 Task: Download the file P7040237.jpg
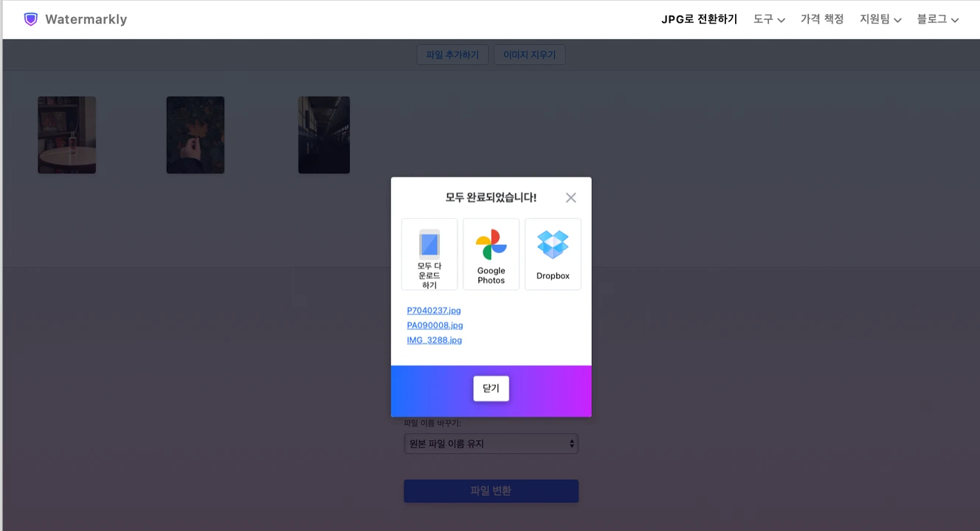(434, 310)
